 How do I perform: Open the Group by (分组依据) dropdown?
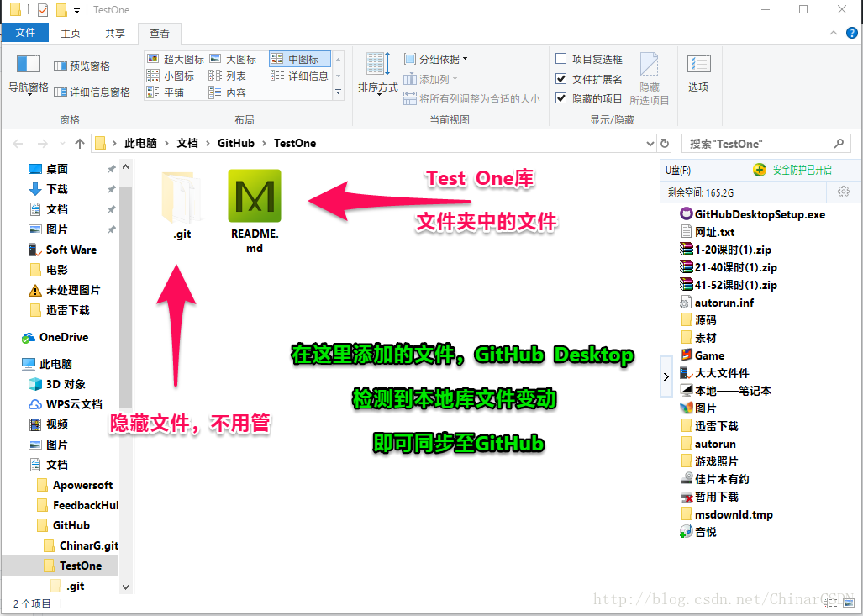[435, 59]
